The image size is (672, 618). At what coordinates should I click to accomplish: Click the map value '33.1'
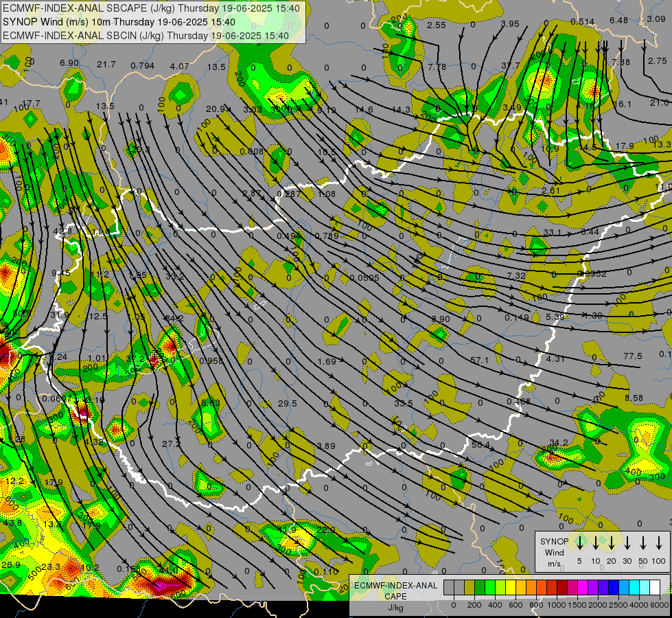tap(552, 233)
